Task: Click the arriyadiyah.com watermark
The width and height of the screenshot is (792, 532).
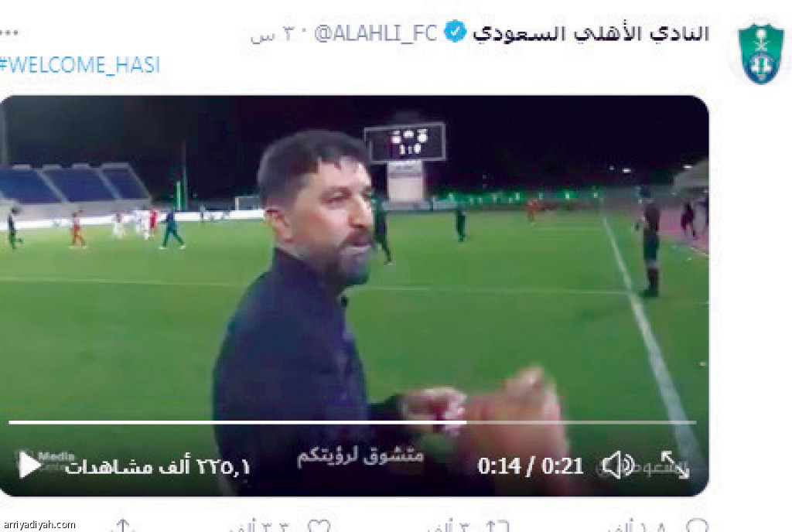Action: 39,525
